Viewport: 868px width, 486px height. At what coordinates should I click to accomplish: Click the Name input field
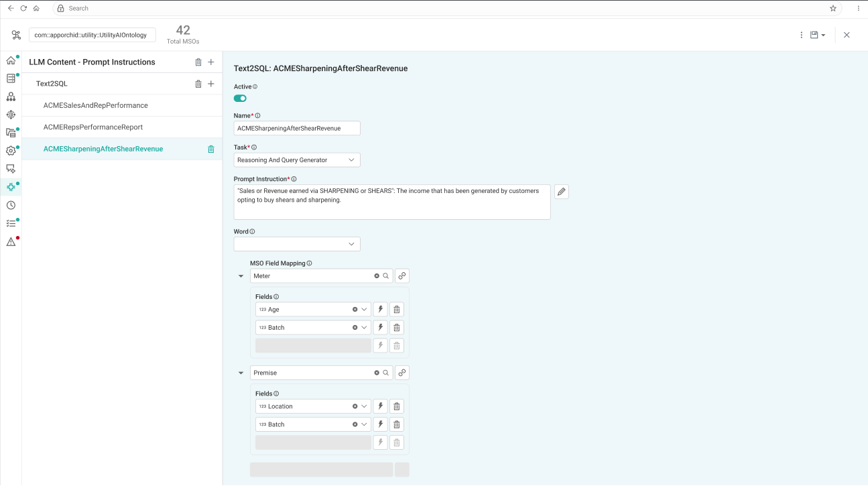pyautogui.click(x=297, y=128)
